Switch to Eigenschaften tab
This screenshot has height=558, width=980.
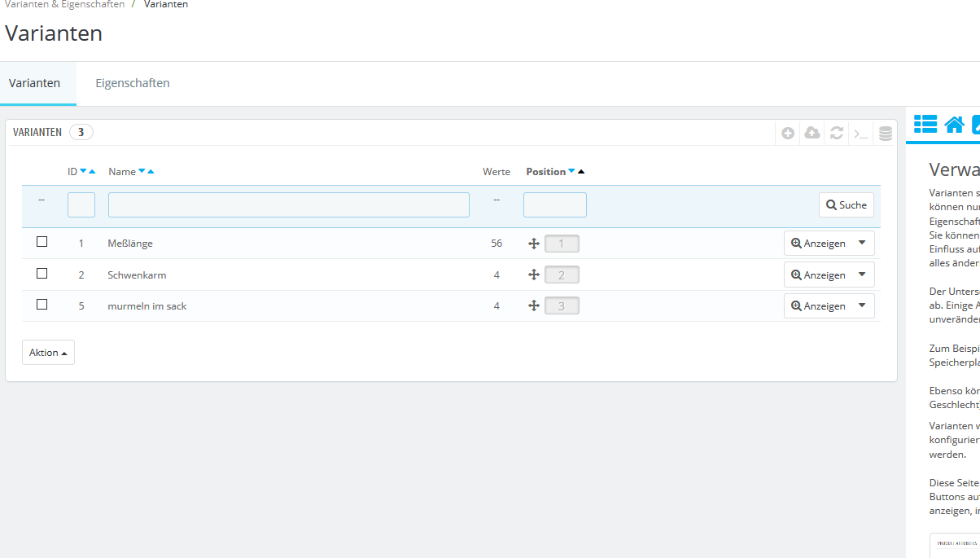point(133,83)
